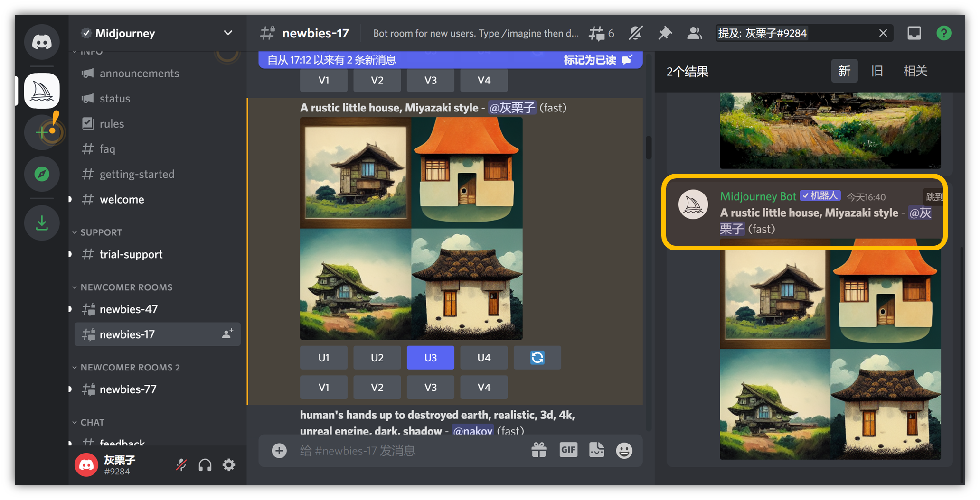The width and height of the screenshot is (980, 500).
Task: Click 标记为已读 to mark messages read
Action: pos(597,60)
